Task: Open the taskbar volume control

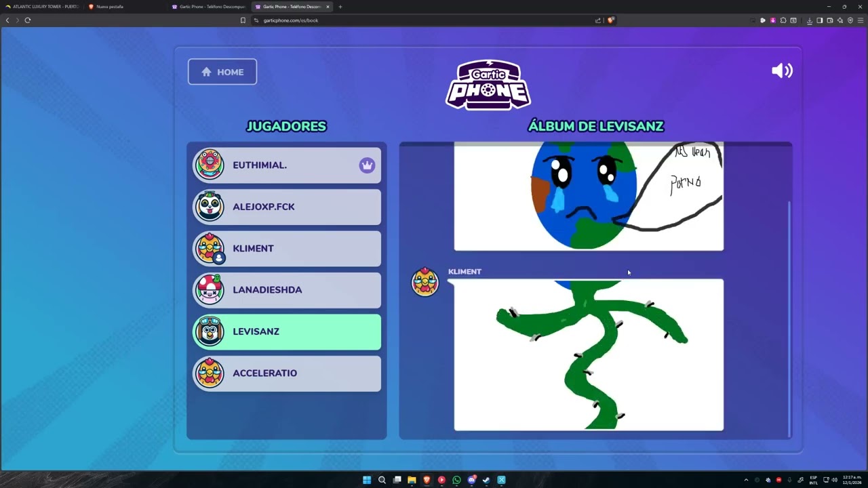Action: pyautogui.click(x=834, y=480)
